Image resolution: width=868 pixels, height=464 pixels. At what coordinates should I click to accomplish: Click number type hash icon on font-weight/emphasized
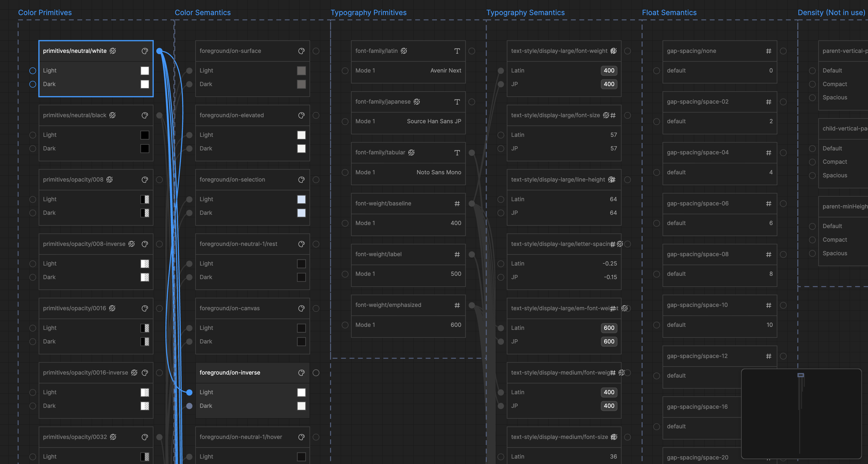click(x=457, y=305)
